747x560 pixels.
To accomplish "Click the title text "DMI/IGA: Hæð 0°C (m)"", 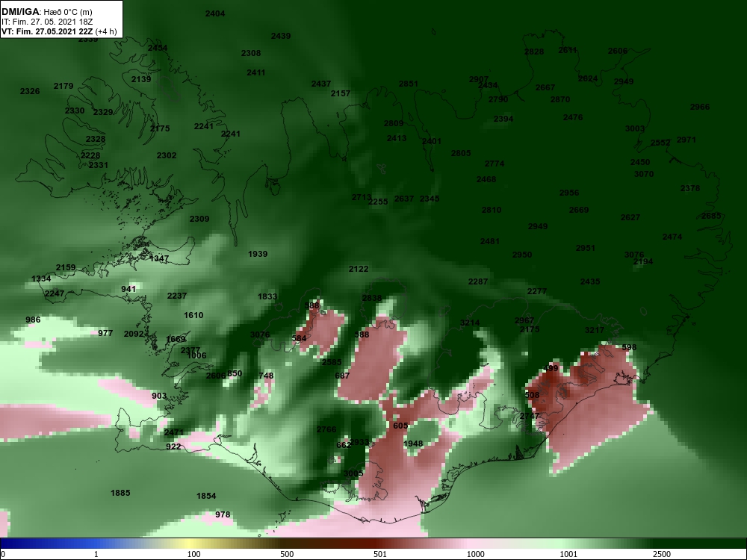I will click(x=47, y=11).
